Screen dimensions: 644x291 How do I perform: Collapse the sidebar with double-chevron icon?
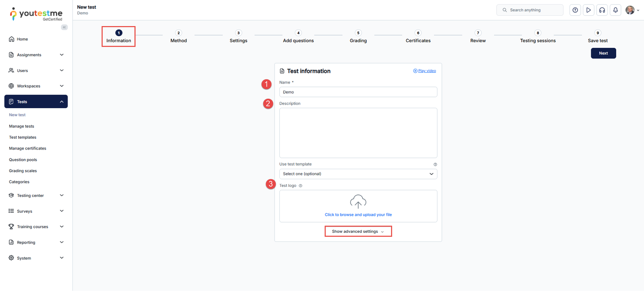pyautogui.click(x=64, y=27)
